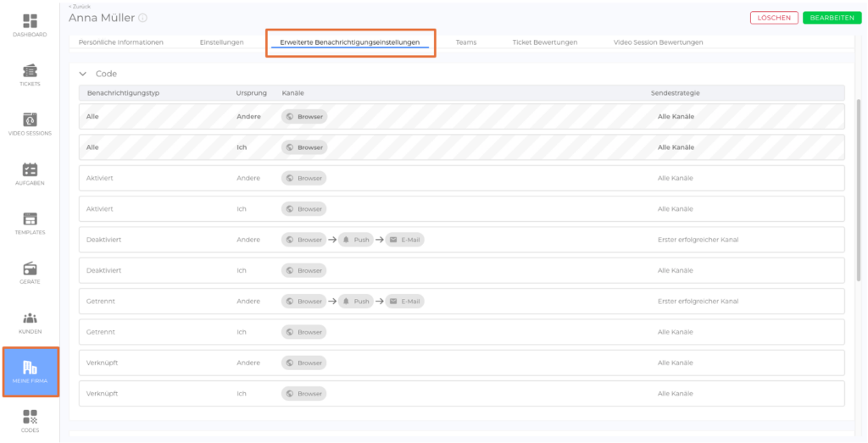Click the green Bearbeiten button
Image resolution: width=868 pixels, height=443 pixels.
831,18
